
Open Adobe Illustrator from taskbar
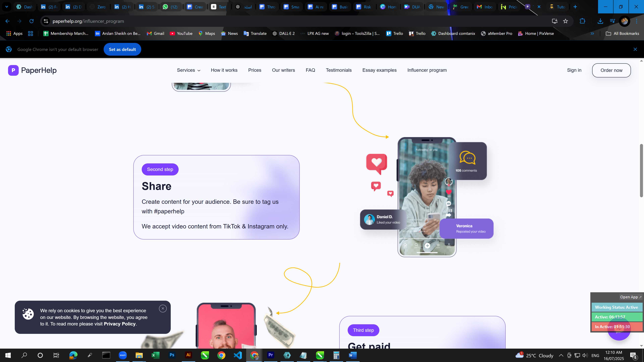pos(188,355)
